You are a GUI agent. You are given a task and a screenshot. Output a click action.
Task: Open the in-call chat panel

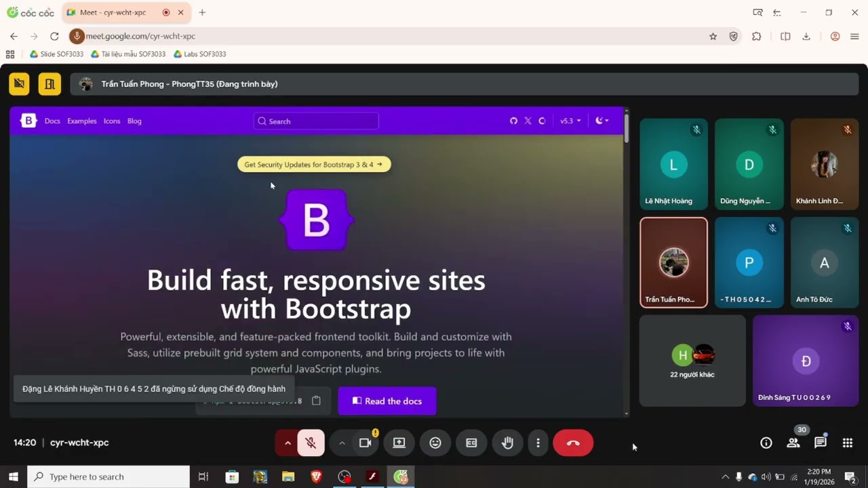click(821, 443)
